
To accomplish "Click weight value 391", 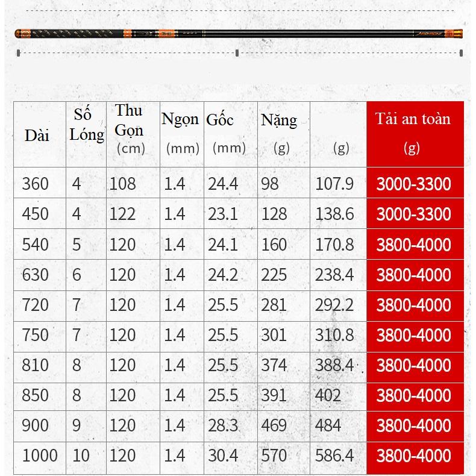I will (x=274, y=395).
